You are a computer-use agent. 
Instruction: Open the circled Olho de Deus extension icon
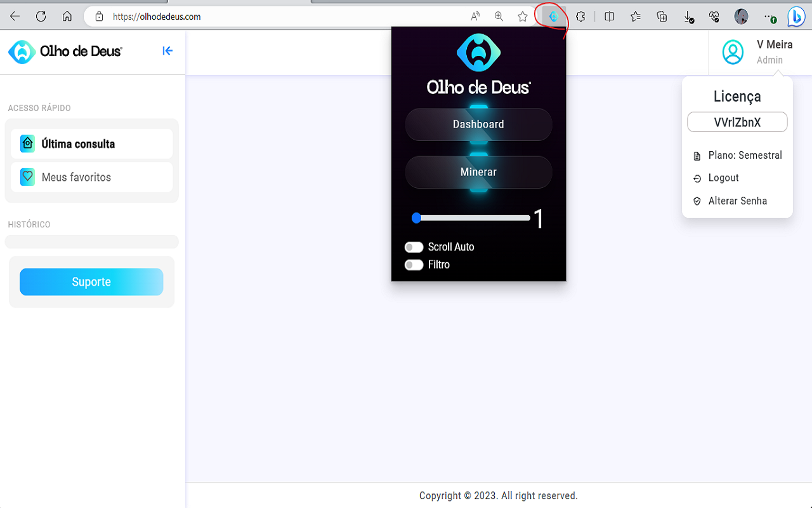click(551, 16)
